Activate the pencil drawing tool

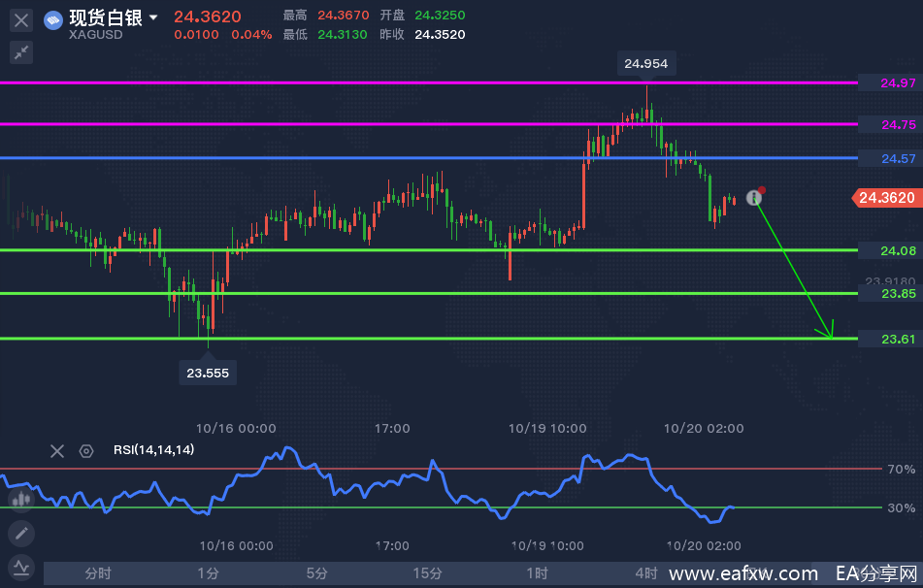click(x=21, y=534)
